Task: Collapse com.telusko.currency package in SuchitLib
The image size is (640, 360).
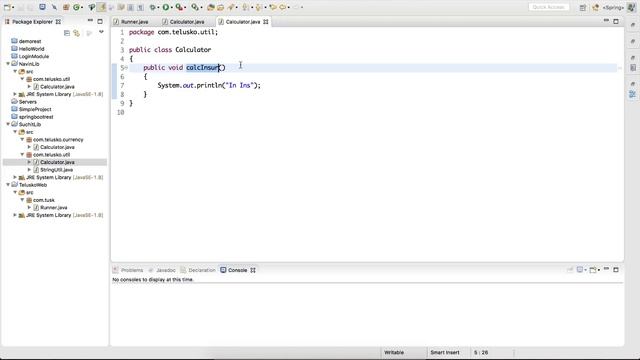Action: [22, 140]
